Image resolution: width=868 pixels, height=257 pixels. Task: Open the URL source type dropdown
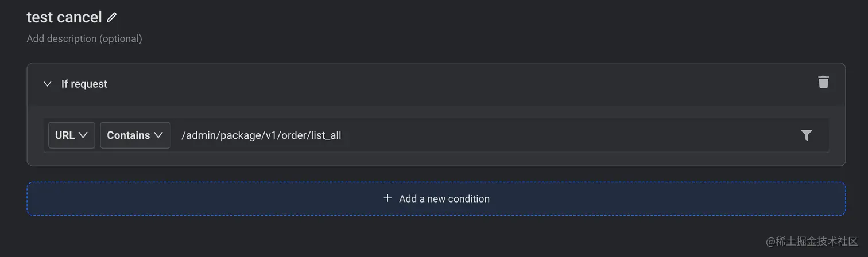click(x=72, y=135)
